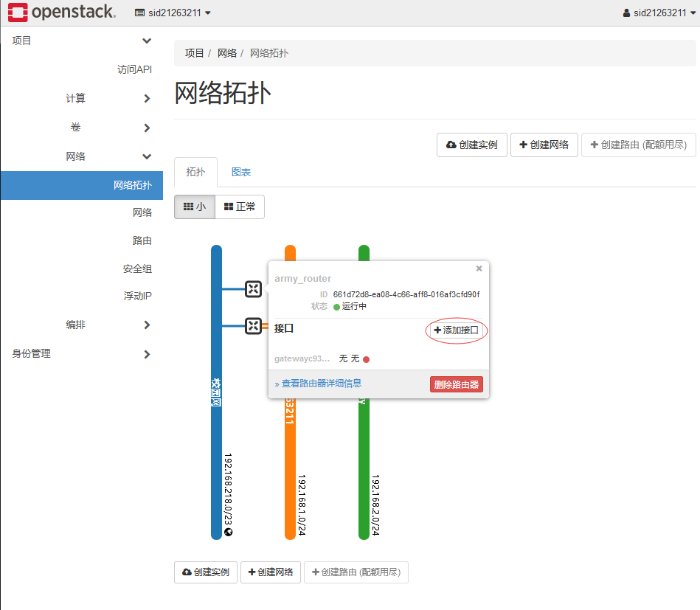Open the 路由 sidebar item

tap(142, 240)
